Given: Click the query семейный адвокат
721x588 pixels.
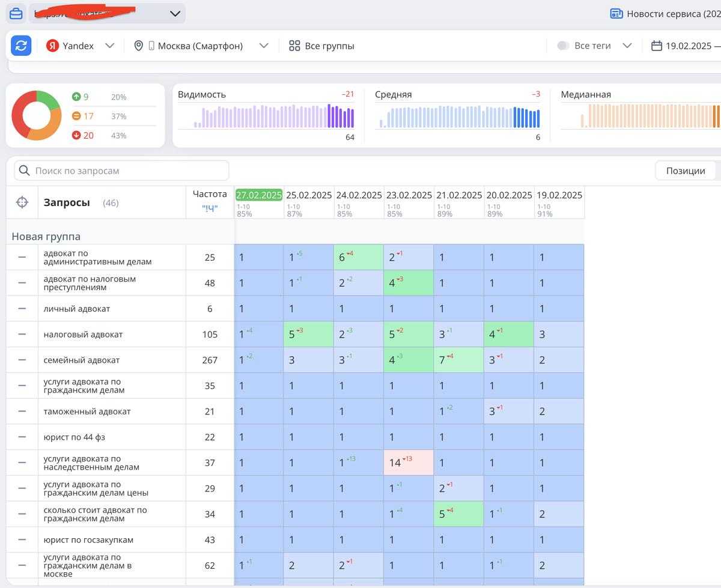Looking at the screenshot, I should (82, 360).
